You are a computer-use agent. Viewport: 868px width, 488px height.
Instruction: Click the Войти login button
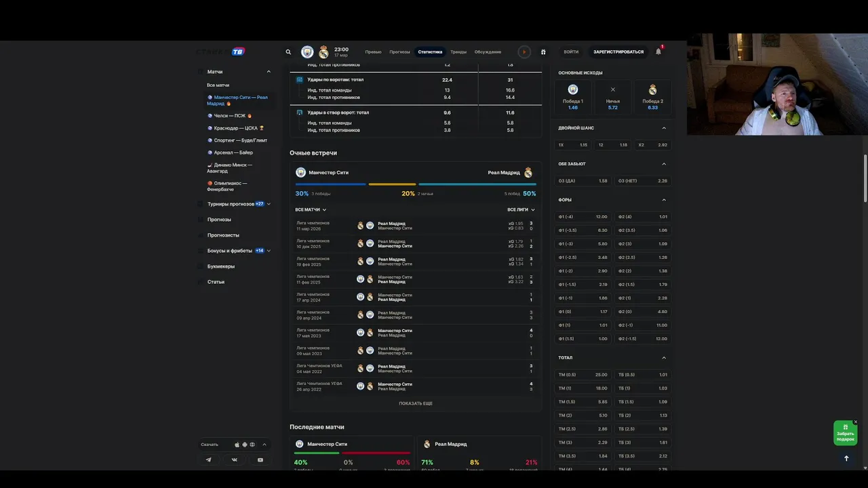(571, 52)
